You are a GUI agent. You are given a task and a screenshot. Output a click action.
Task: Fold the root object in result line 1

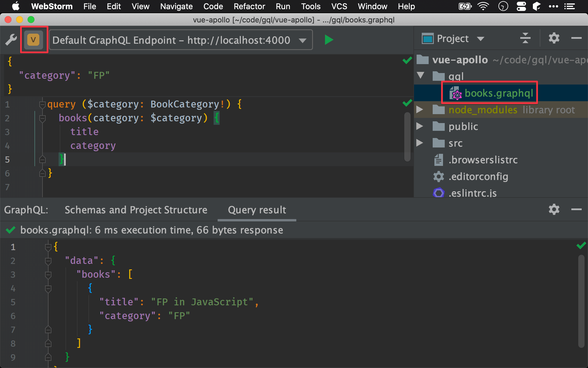click(x=48, y=247)
